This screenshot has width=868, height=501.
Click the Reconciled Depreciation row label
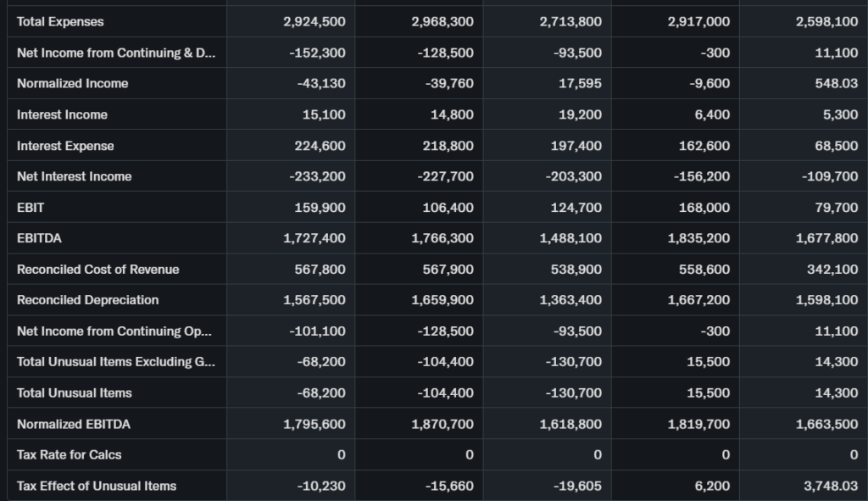[x=87, y=299]
